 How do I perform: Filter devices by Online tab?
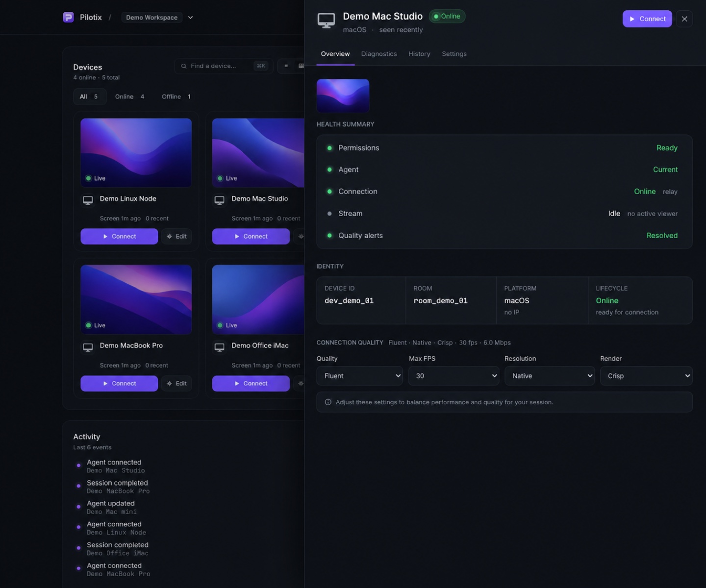[x=129, y=97]
